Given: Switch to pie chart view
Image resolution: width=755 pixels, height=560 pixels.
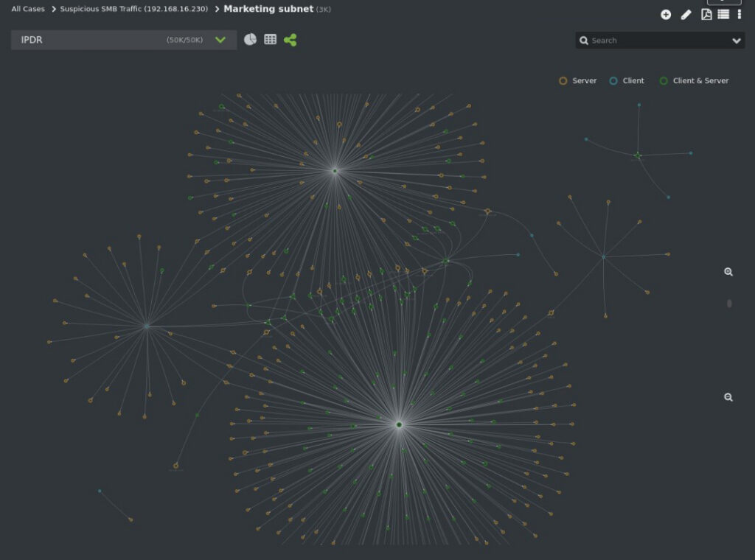Looking at the screenshot, I should point(250,40).
